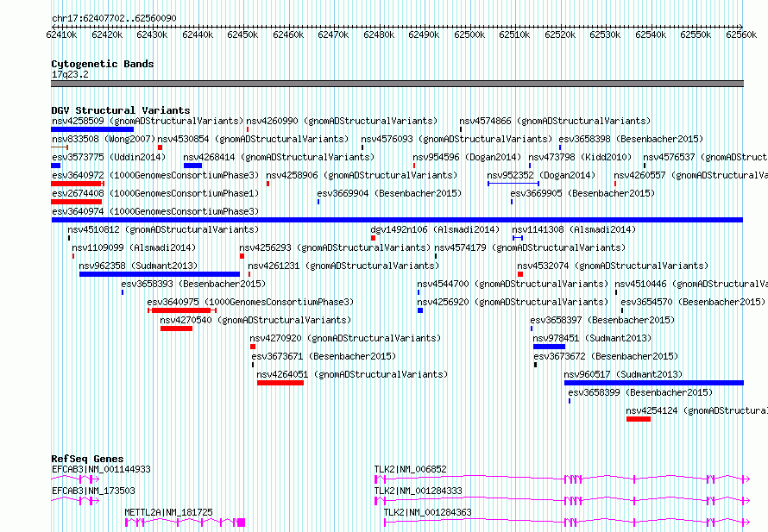Open the nsv4254124 variant label
The height and width of the screenshot is (532, 768).
(x=696, y=410)
